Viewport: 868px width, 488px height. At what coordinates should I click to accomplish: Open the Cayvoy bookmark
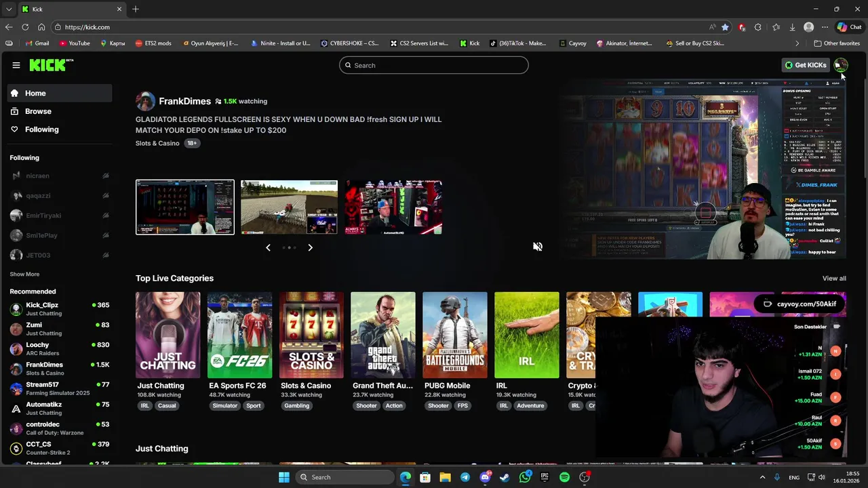point(573,43)
